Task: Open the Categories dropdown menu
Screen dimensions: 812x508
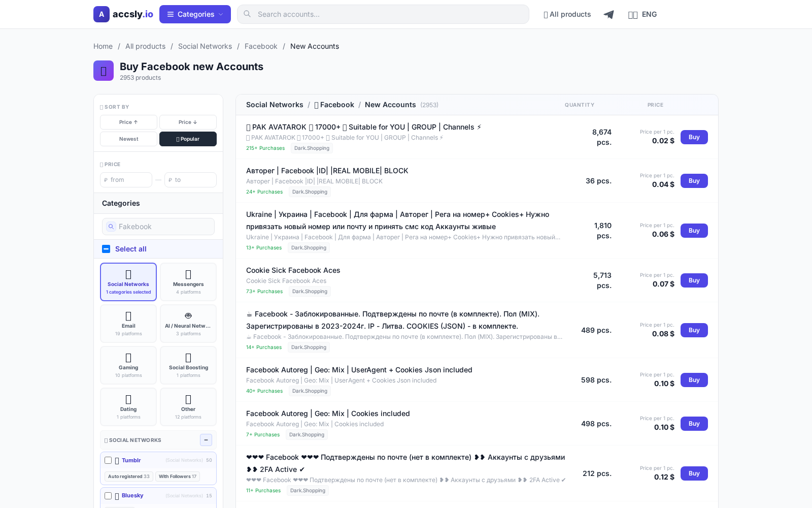Action: [195, 14]
